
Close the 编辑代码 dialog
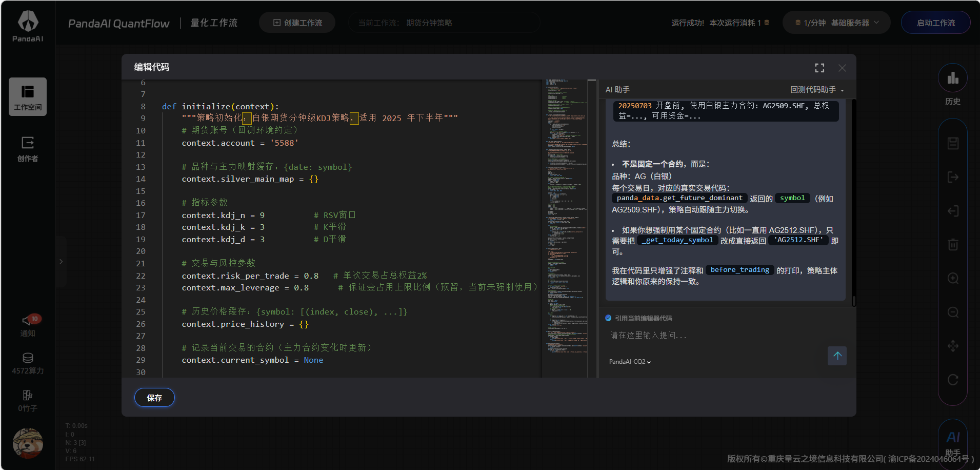842,68
